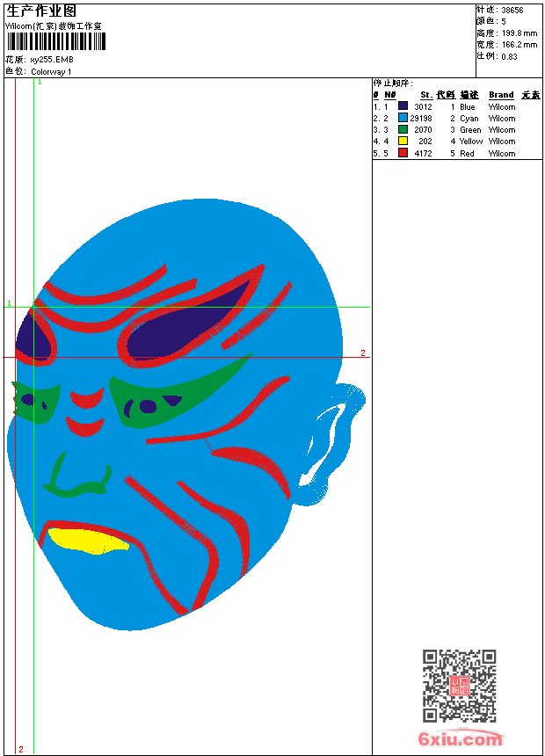
Task: Click the Cyan description text
Action: coord(469,118)
